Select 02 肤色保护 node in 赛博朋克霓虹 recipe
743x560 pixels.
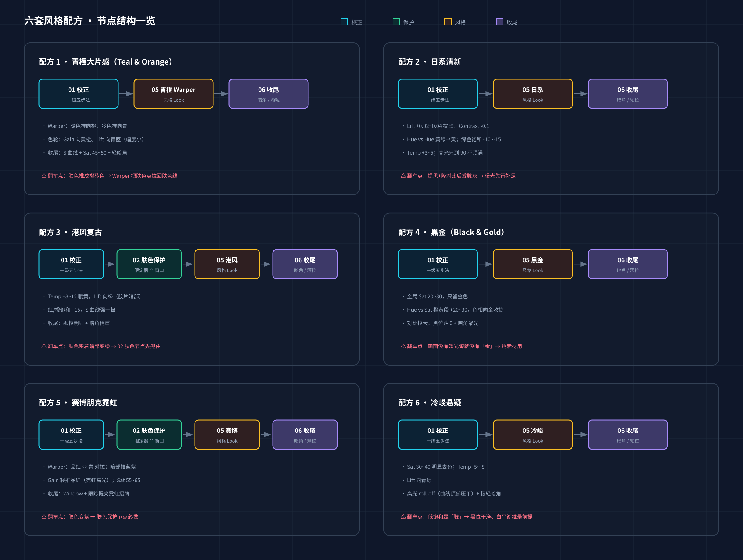(149, 434)
